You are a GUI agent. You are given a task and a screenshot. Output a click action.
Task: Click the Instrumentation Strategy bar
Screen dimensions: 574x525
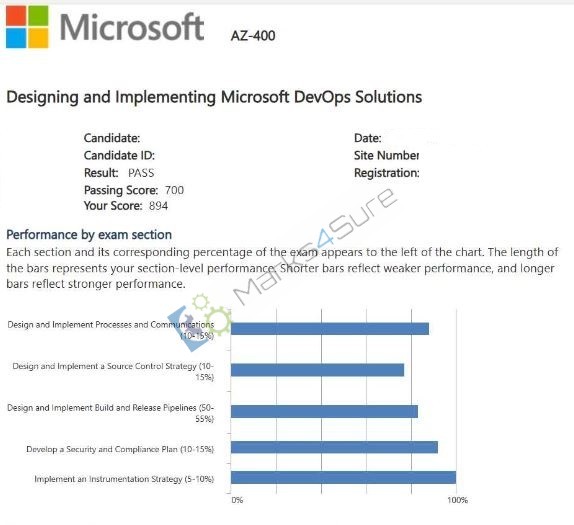(343, 477)
